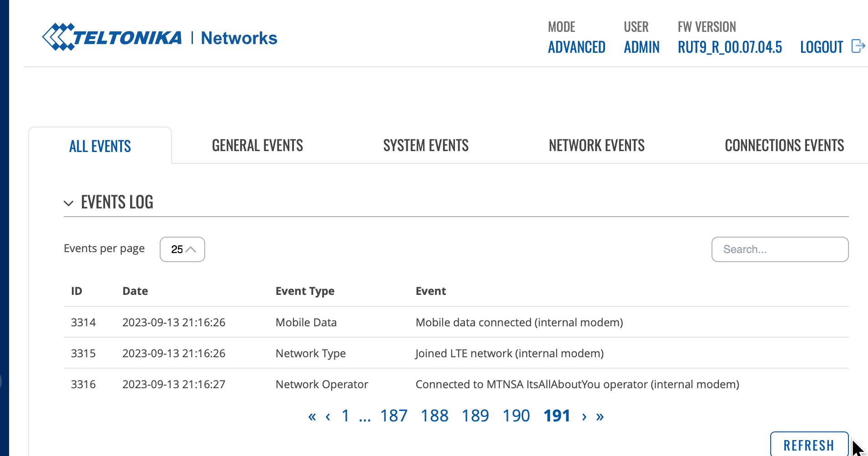
Task: Switch to the General Events tab
Action: coord(257,146)
